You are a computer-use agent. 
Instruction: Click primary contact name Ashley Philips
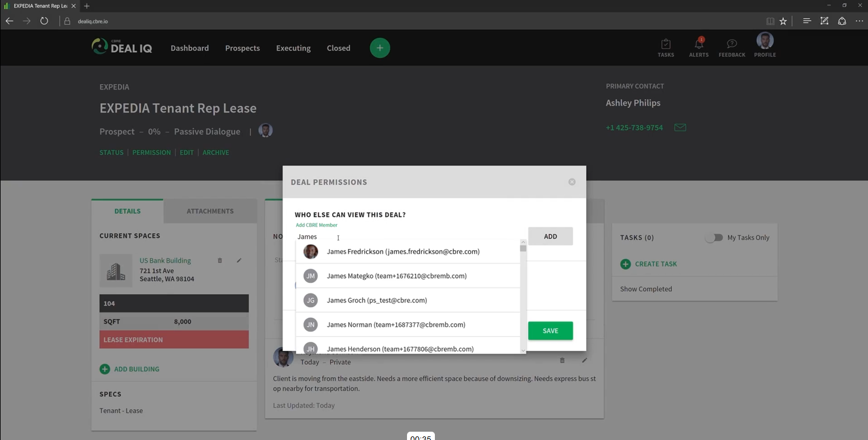[x=633, y=103]
